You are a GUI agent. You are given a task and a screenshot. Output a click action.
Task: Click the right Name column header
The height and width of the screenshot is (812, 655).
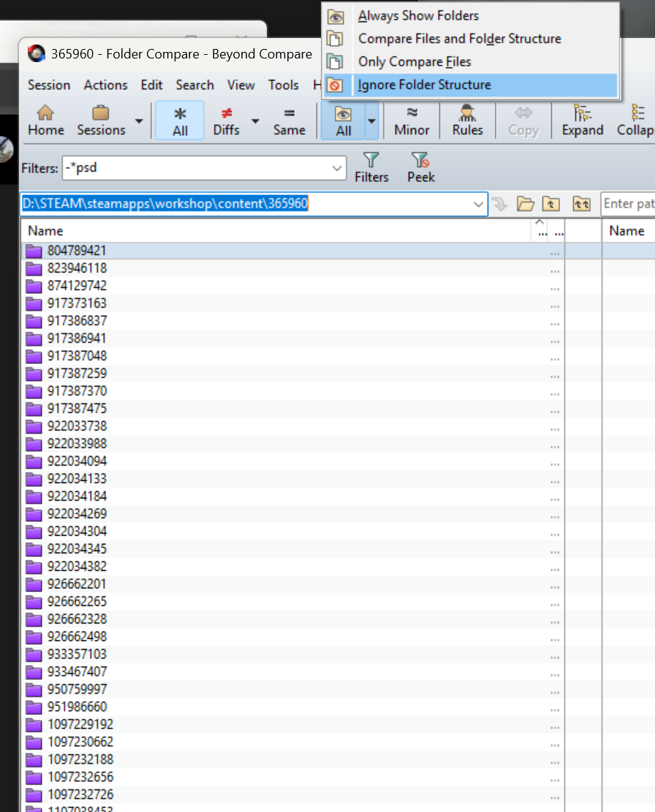click(629, 231)
